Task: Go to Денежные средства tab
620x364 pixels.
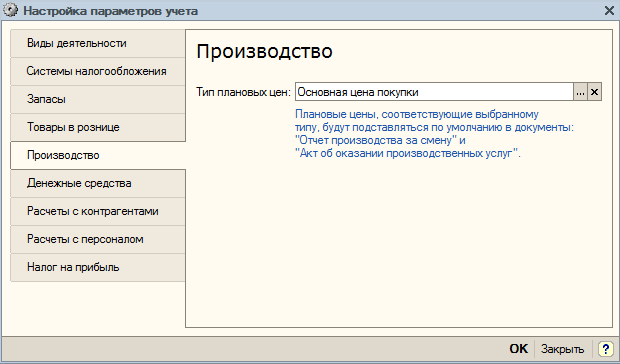Action: (x=98, y=183)
